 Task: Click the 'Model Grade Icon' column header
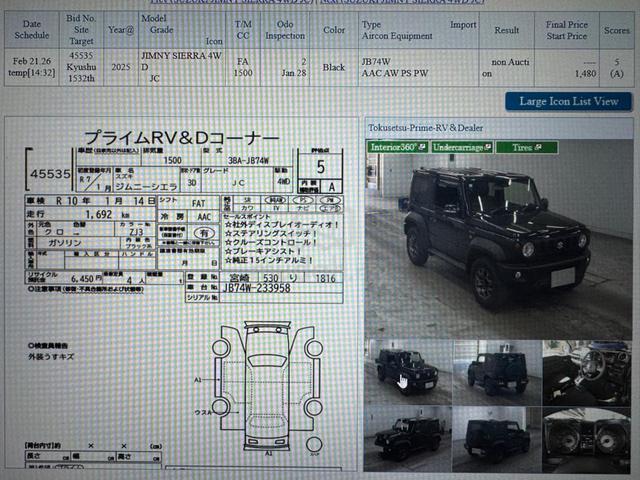tap(182, 30)
